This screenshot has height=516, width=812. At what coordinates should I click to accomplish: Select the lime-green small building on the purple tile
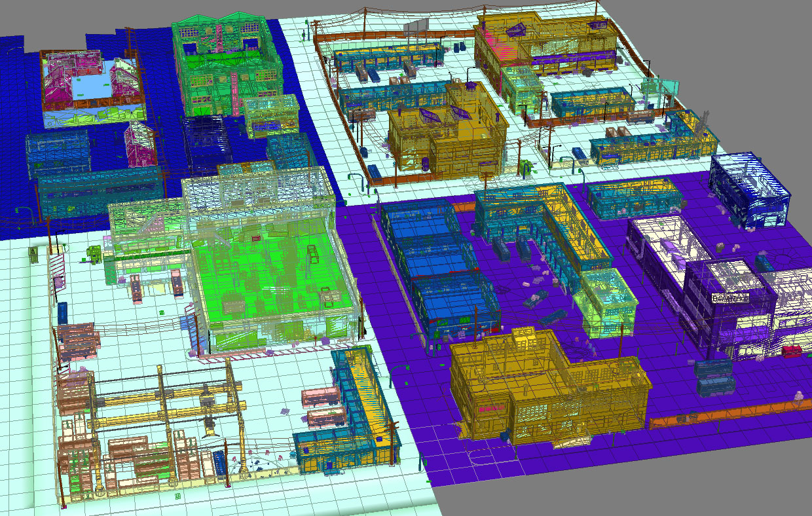coord(608,302)
